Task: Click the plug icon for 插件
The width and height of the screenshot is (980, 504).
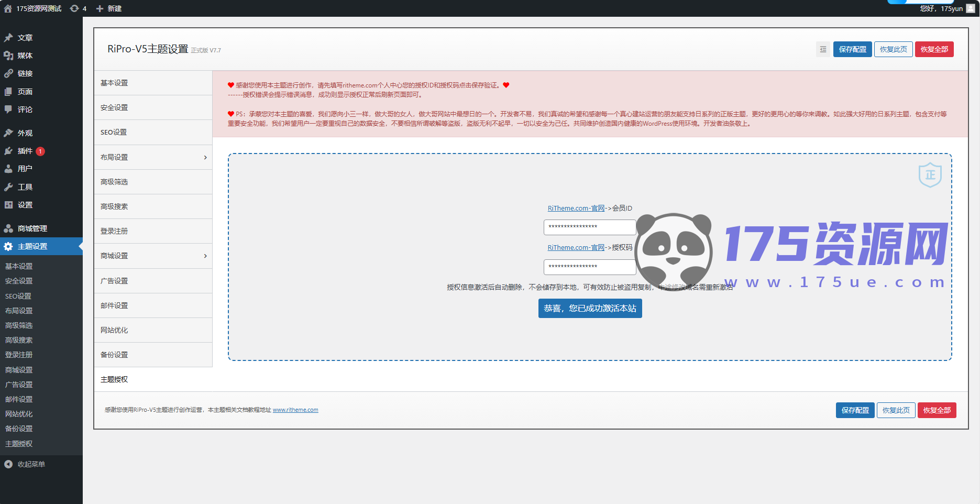Action: [8, 151]
